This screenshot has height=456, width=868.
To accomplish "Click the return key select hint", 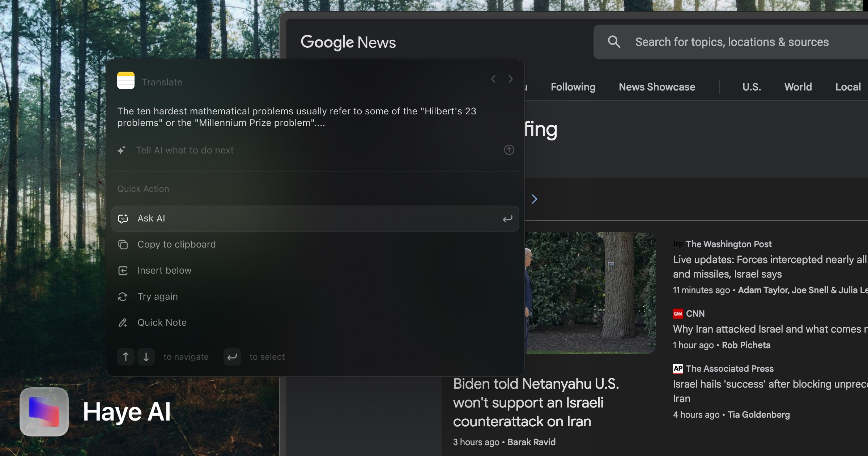I will pos(232,357).
